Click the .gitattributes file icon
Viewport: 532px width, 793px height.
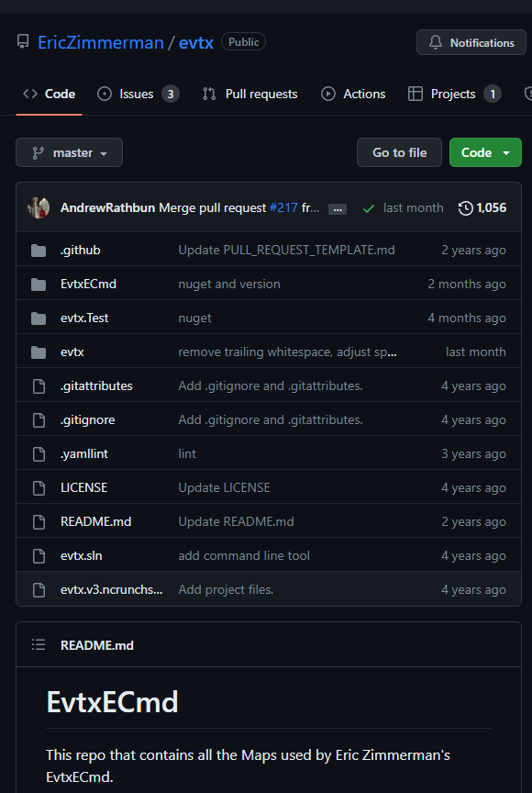[39, 385]
